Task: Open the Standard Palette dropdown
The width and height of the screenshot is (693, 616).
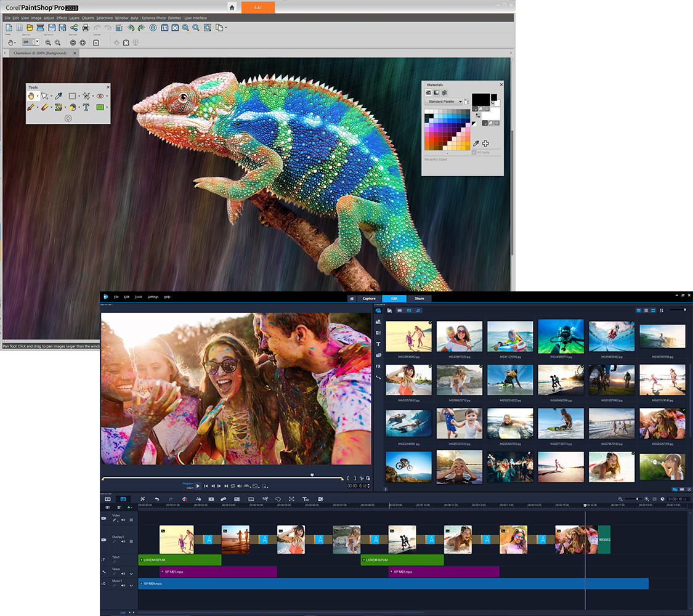Action: pos(444,102)
